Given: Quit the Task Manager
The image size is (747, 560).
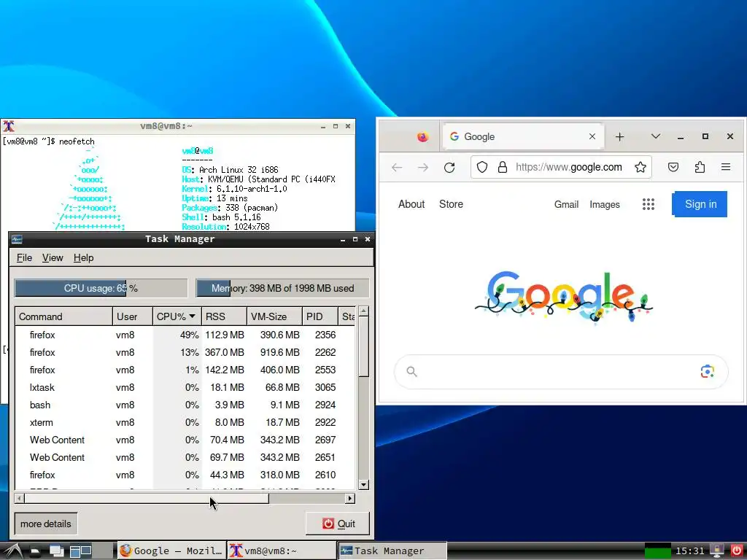Looking at the screenshot, I should click(338, 524).
